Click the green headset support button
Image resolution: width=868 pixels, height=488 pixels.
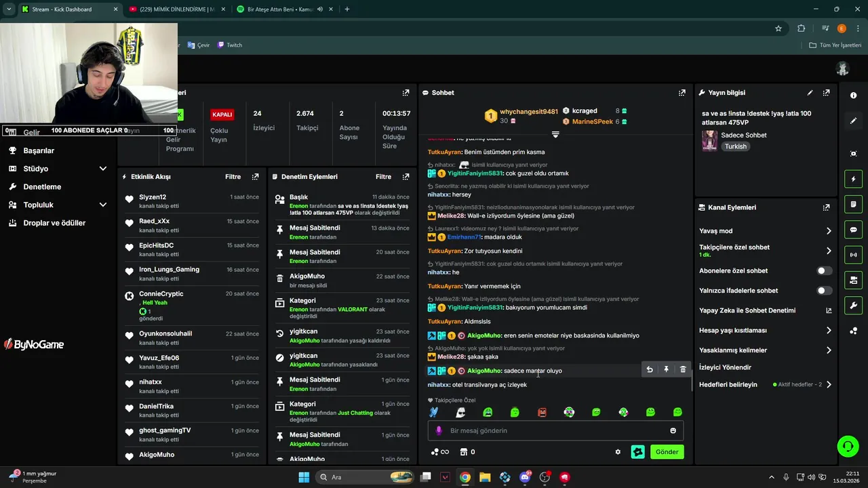[x=848, y=446]
